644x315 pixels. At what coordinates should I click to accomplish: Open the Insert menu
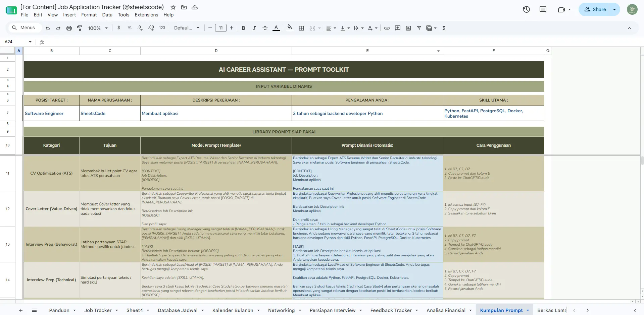(69, 15)
